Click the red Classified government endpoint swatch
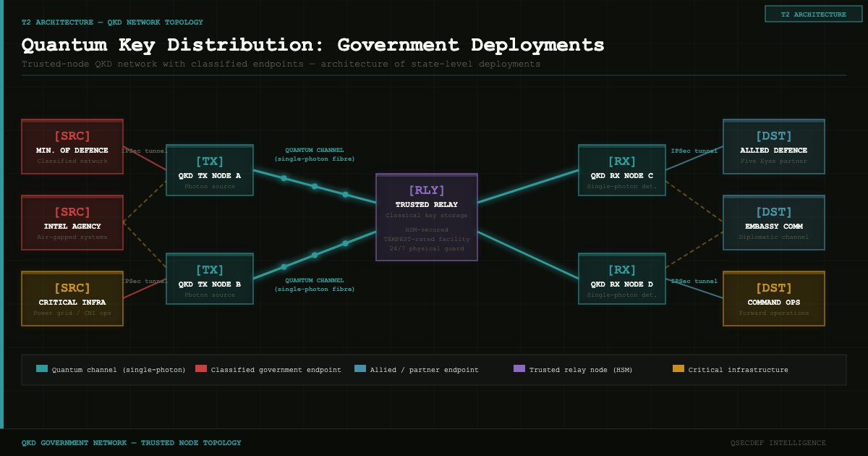 pyautogui.click(x=201, y=369)
